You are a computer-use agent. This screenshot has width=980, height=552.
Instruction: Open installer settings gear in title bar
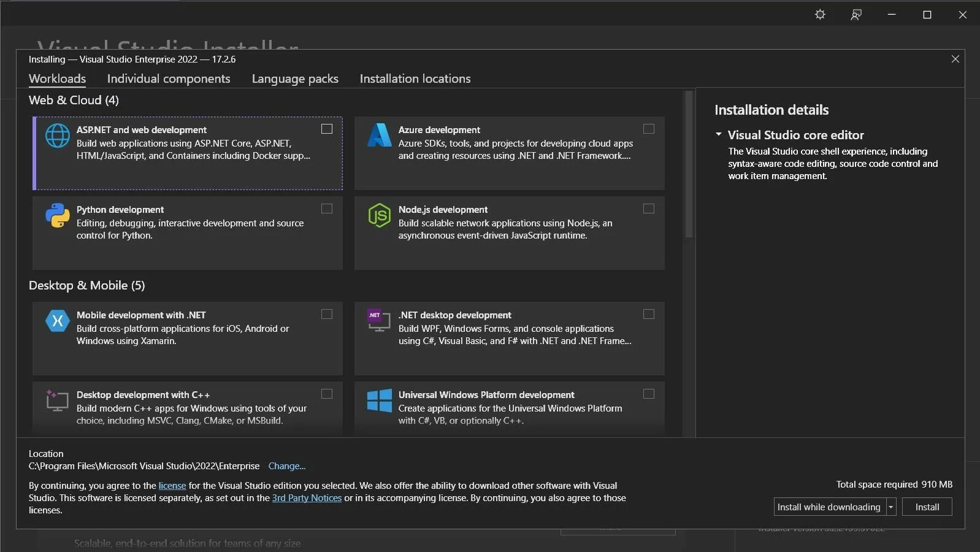coord(820,15)
